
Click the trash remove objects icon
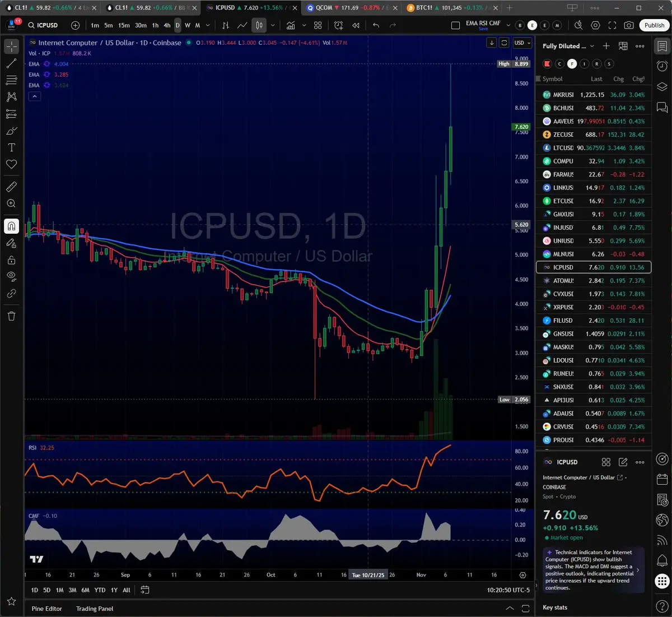coord(11,316)
